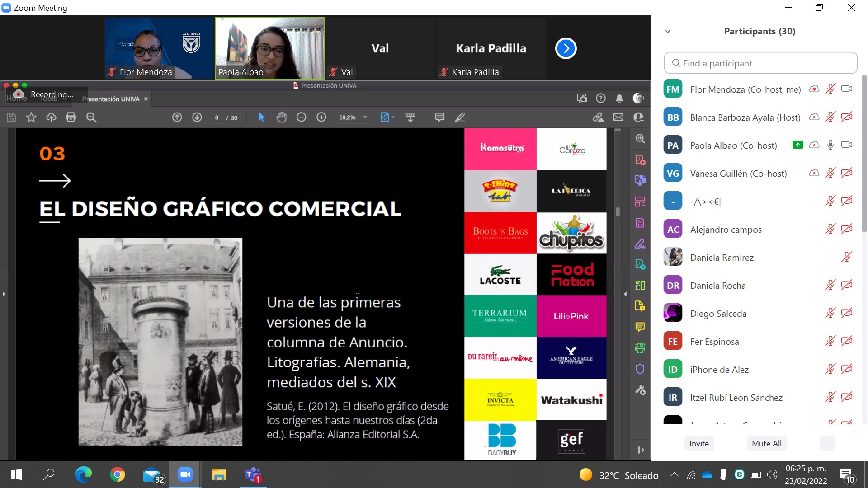Toggle Flor Mendoza's video camera
The image size is (868, 488).
point(847,89)
